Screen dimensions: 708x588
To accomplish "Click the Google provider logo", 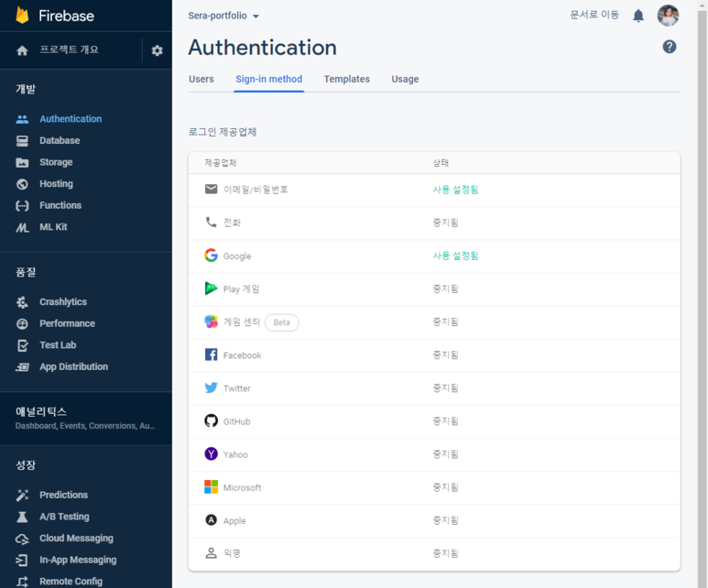I will (211, 256).
